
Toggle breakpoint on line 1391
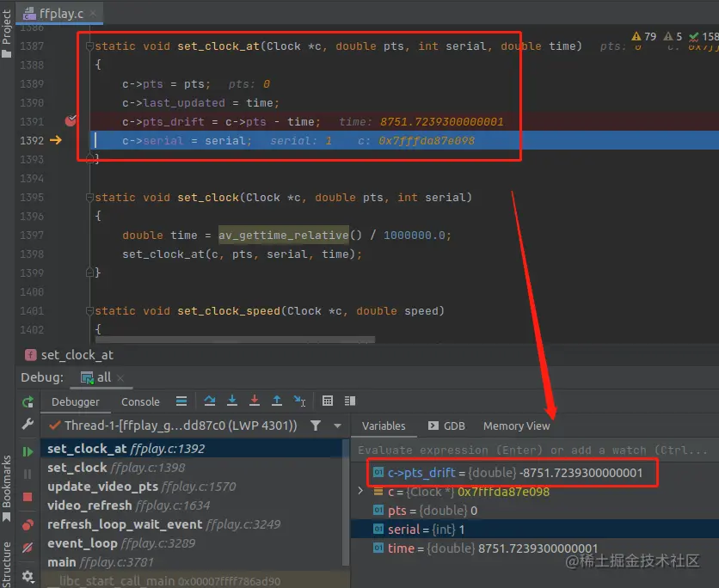point(71,121)
